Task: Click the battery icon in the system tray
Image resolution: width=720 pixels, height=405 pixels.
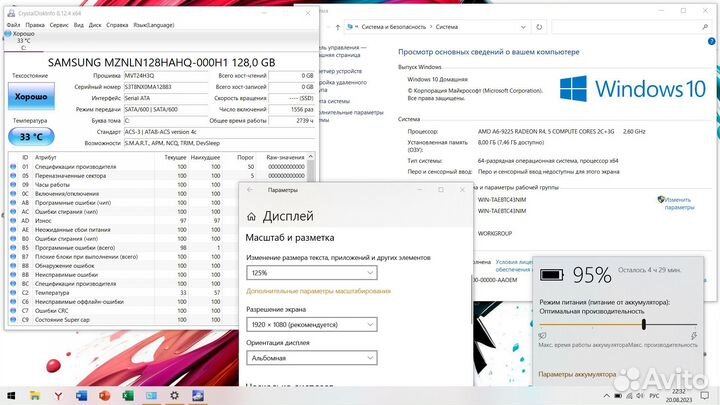Action: click(618, 395)
